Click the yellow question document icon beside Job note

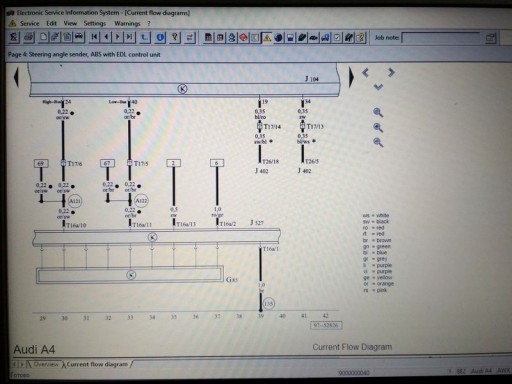[x=360, y=38]
